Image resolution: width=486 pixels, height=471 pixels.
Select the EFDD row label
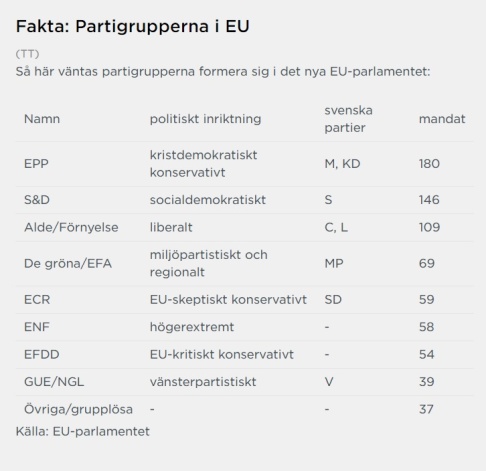[42, 354]
